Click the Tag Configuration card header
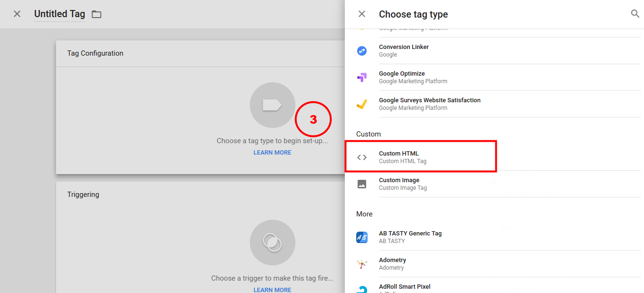644x293 pixels. 200,53
